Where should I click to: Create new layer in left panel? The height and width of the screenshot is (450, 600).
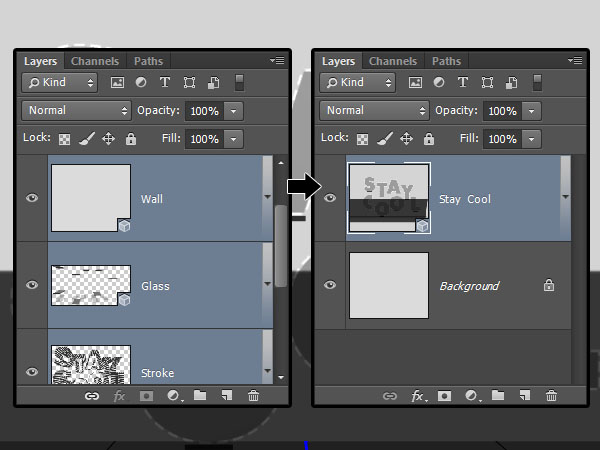(x=227, y=395)
